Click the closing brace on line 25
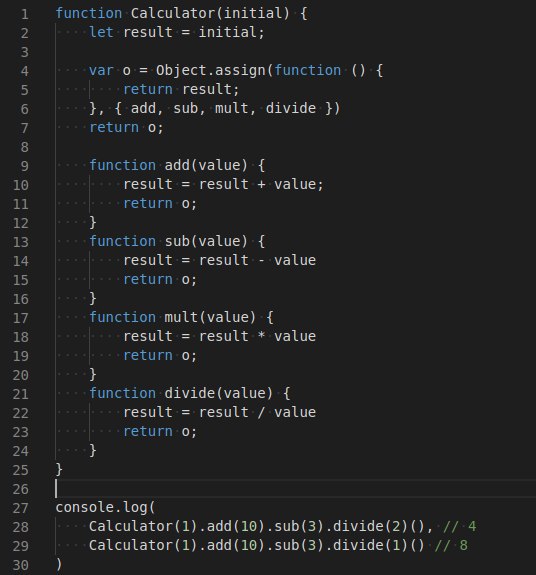The height and width of the screenshot is (575, 536). (59, 470)
